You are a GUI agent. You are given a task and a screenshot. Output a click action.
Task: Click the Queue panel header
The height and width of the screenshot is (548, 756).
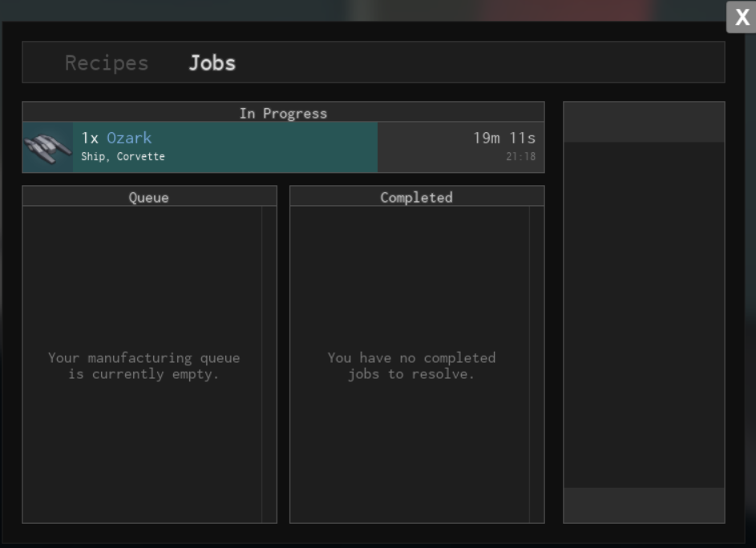[x=149, y=197]
